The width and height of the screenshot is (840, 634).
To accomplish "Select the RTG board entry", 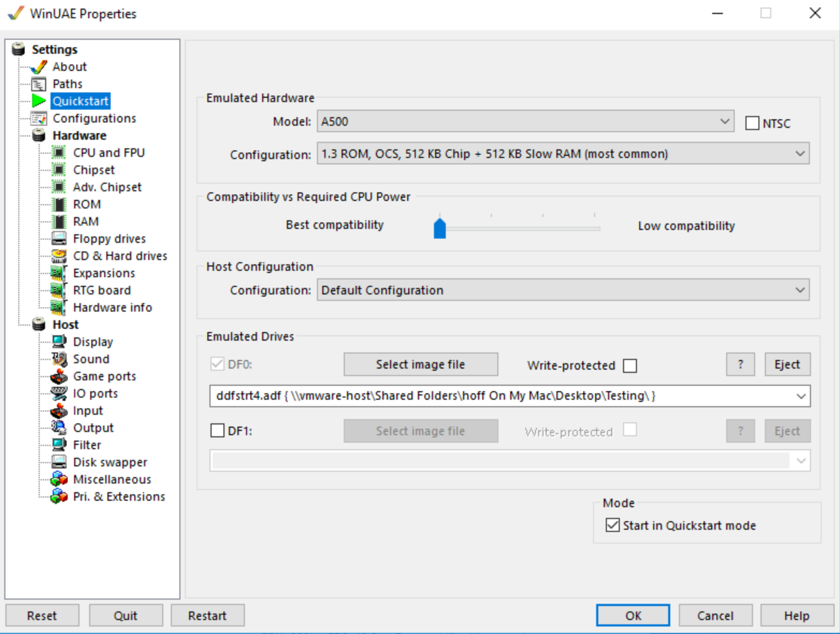I will (102, 290).
